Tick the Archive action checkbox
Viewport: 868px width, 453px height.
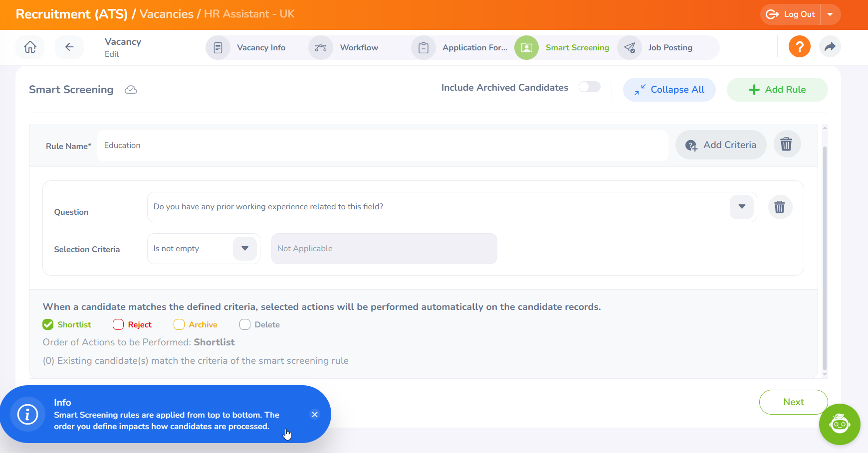click(179, 325)
